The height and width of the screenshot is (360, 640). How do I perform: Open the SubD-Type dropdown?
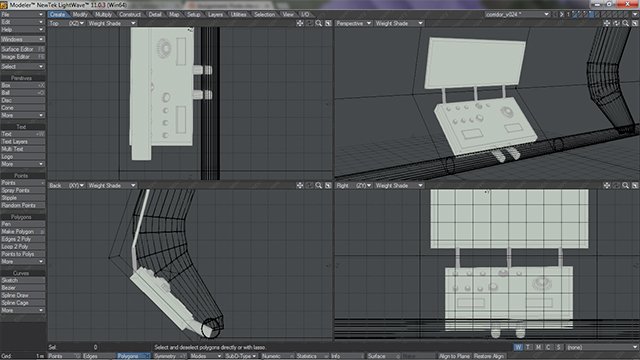click(241, 356)
